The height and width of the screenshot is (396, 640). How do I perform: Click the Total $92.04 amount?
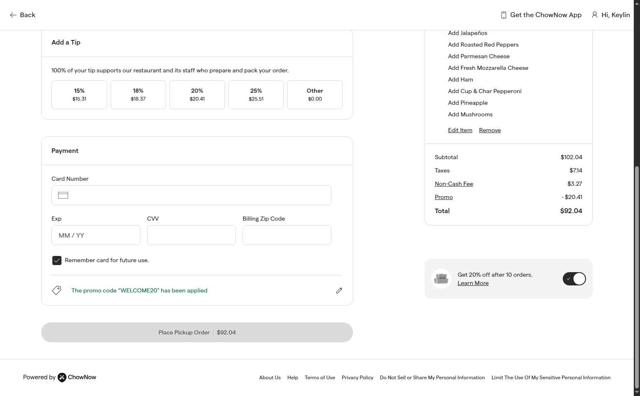coord(571,211)
